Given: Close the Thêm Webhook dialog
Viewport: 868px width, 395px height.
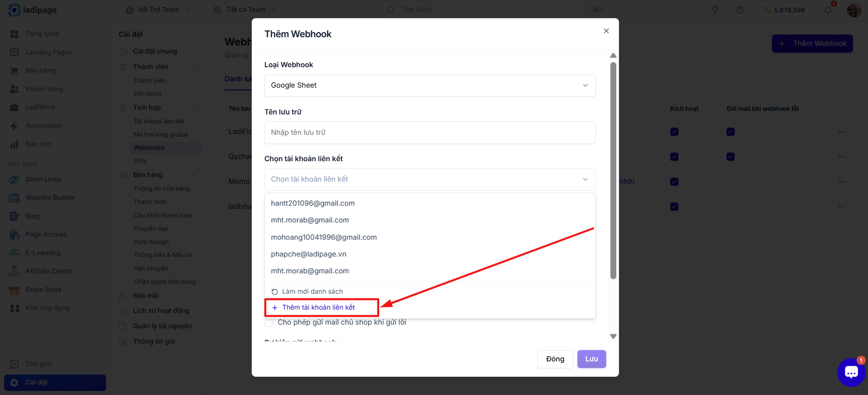Looking at the screenshot, I should (606, 31).
